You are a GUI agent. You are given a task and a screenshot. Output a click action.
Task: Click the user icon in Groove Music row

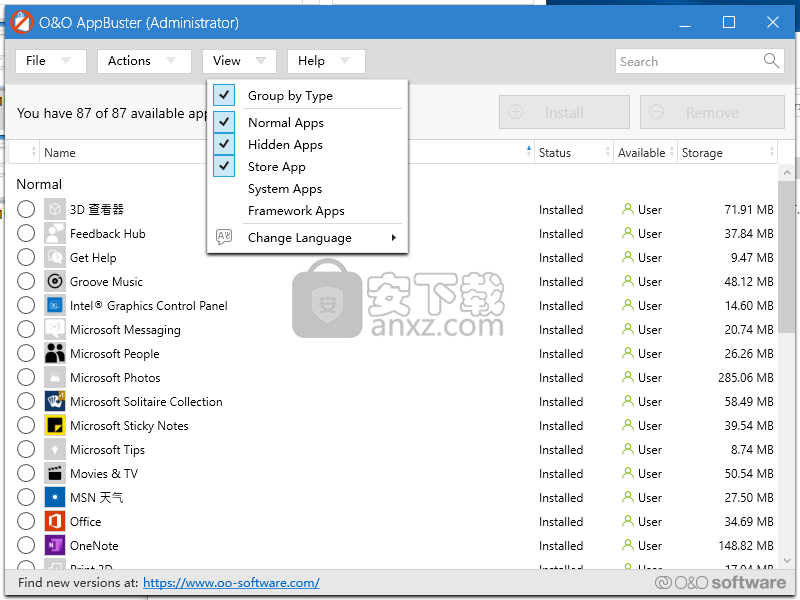point(628,281)
